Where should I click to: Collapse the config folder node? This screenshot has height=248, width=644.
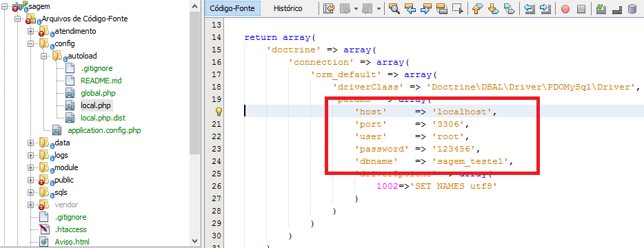(x=30, y=43)
